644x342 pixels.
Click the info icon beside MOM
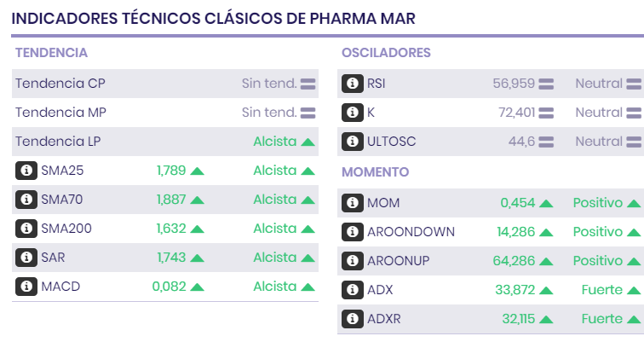(x=353, y=203)
